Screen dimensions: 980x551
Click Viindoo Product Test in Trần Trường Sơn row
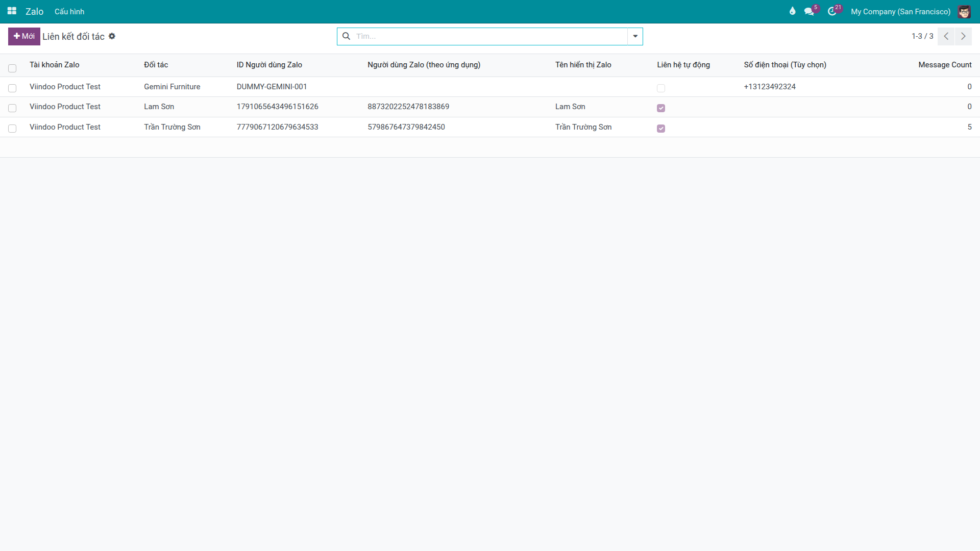[x=65, y=127]
